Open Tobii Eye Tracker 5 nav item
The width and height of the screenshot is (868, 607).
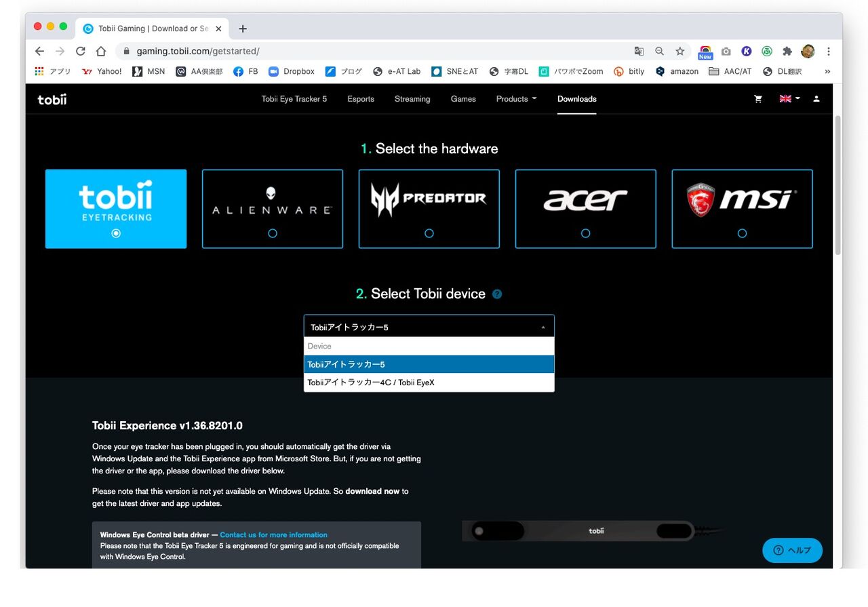click(x=294, y=99)
